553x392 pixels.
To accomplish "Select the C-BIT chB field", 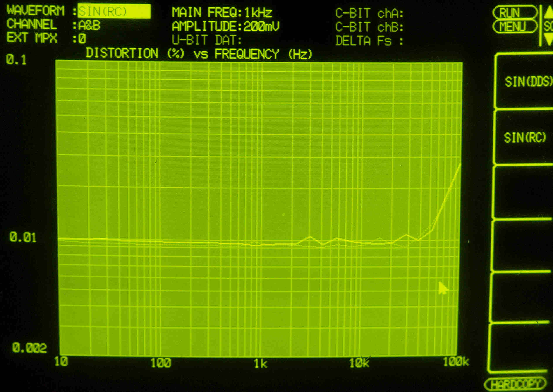I will (x=369, y=27).
